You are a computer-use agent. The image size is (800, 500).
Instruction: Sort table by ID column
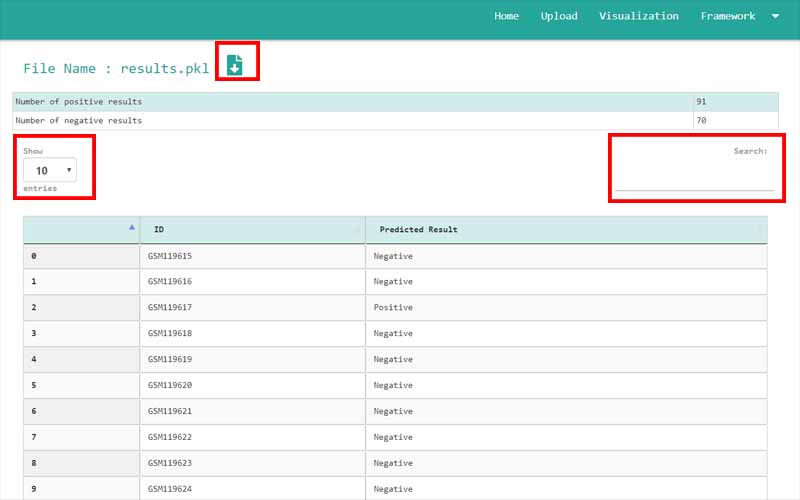click(x=252, y=230)
